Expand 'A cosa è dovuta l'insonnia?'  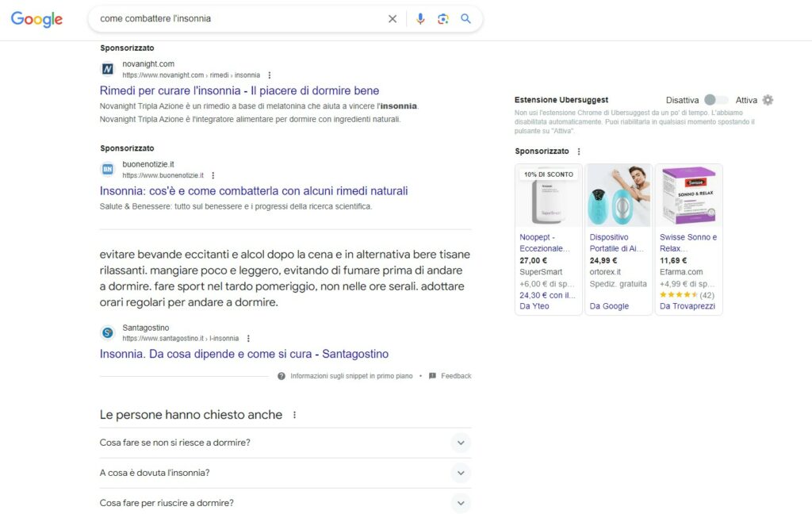(x=461, y=474)
